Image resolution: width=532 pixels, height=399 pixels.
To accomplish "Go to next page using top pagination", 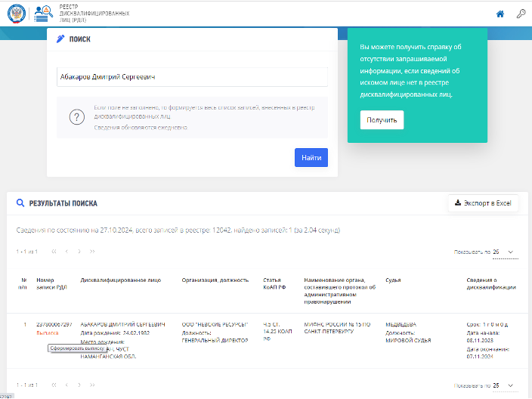I will click(x=79, y=251).
